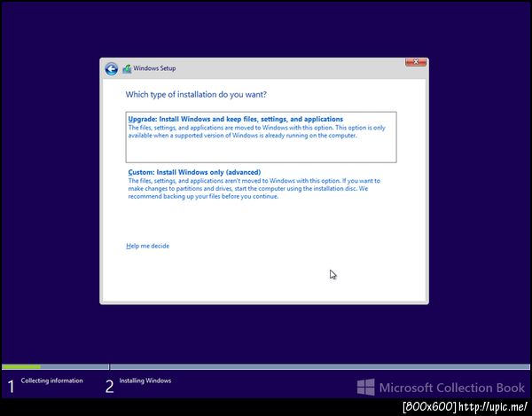Click the Collecting information step label

pyautogui.click(x=52, y=381)
